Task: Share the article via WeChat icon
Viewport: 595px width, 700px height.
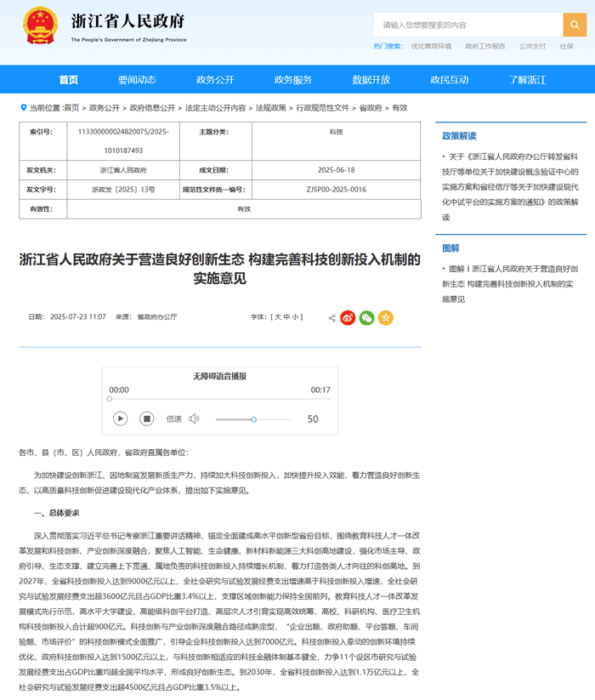Action: click(x=366, y=317)
